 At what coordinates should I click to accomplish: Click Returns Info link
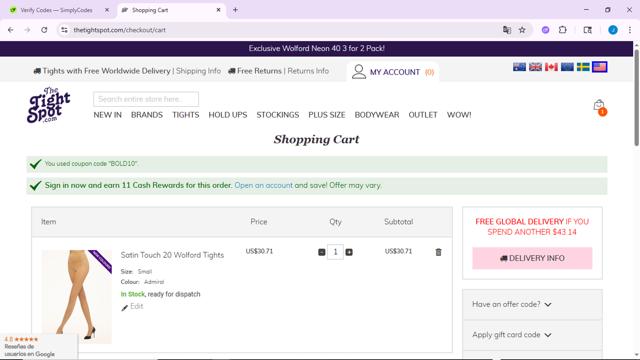308,71
